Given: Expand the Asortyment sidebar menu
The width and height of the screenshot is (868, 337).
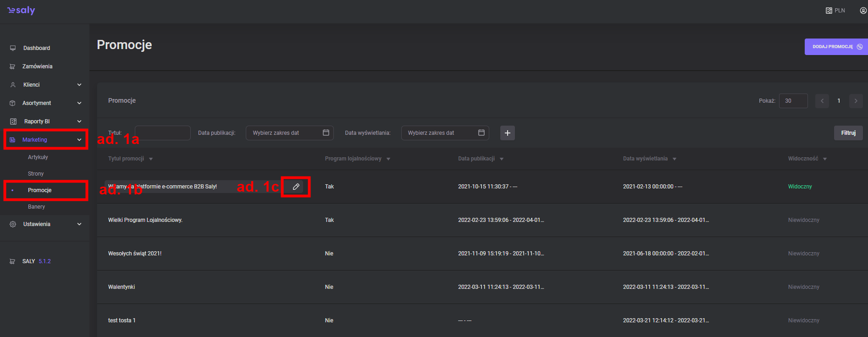Looking at the screenshot, I should click(79, 103).
